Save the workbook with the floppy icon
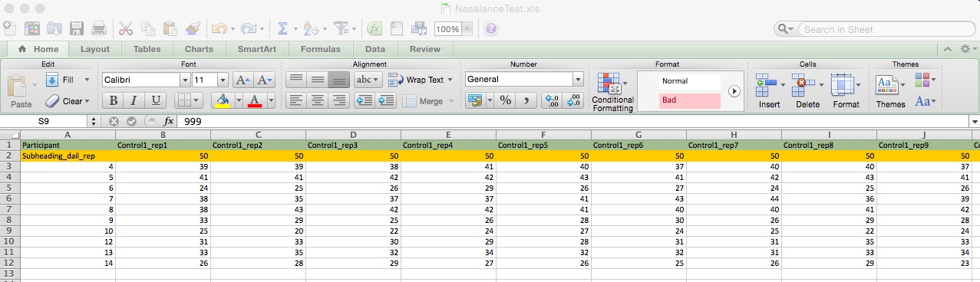The image size is (980, 282). 77,28
